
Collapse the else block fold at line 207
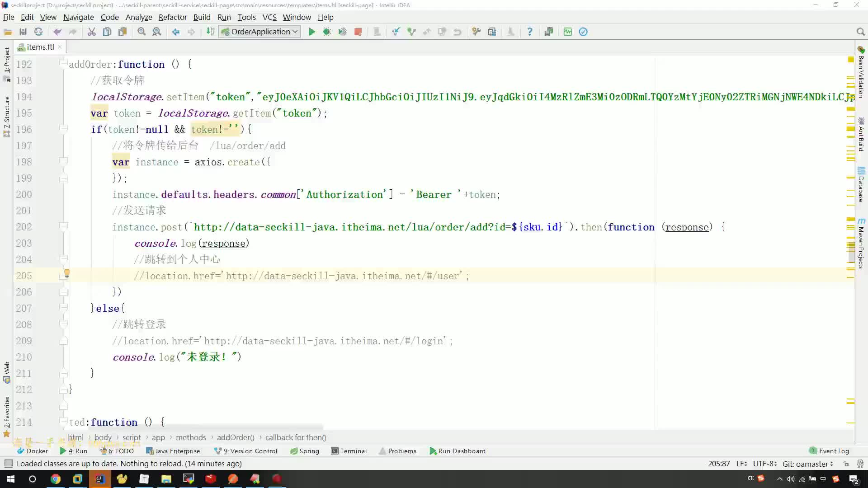click(63, 308)
